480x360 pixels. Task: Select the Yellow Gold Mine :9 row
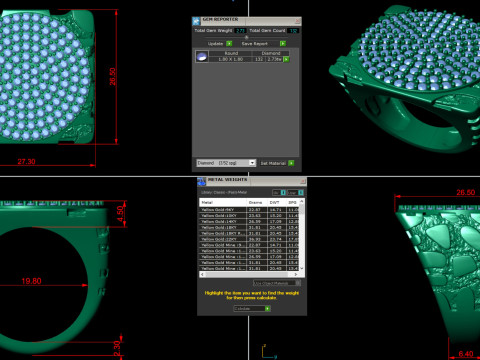click(249, 245)
